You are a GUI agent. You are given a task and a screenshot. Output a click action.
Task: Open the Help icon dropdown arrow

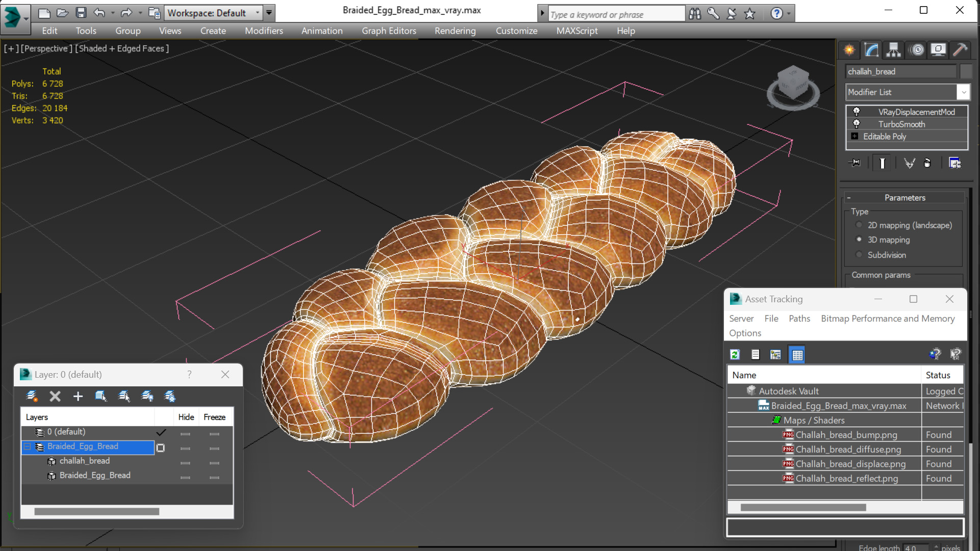(789, 14)
